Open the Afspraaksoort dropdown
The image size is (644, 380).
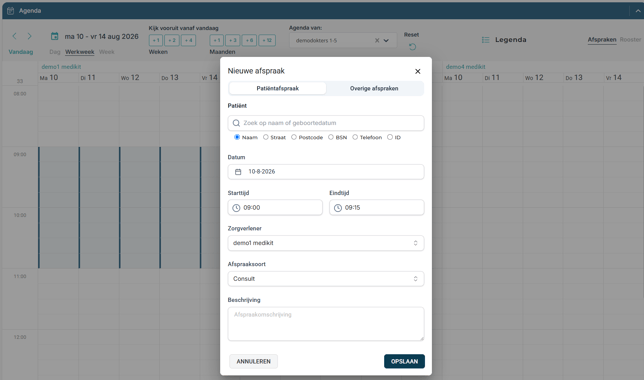pos(326,279)
